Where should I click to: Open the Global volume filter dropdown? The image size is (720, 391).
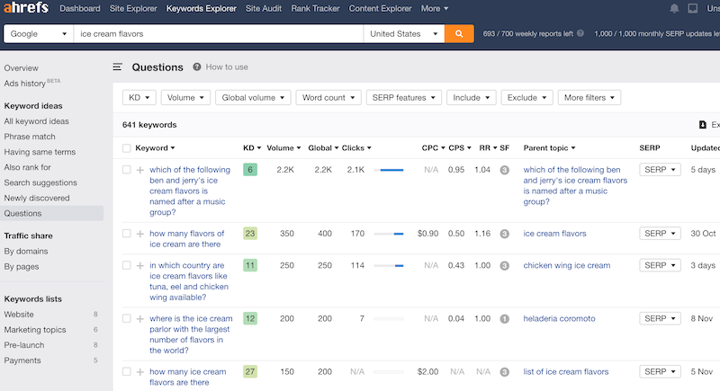[253, 97]
